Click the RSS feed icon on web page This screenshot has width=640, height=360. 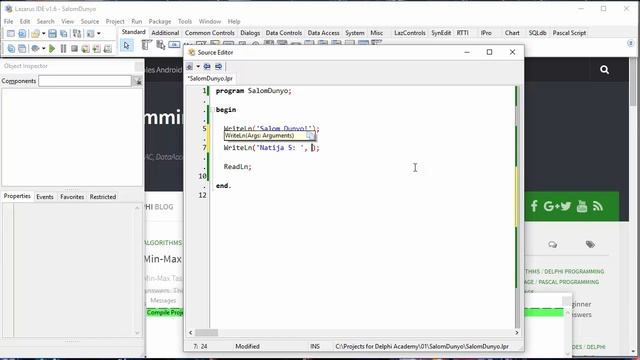coord(598,206)
